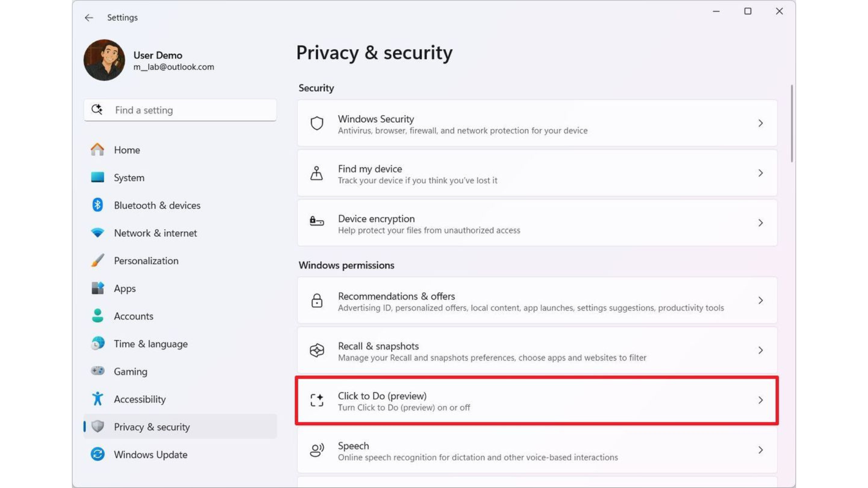Click the Recall & snapshots icon

pyautogui.click(x=317, y=351)
